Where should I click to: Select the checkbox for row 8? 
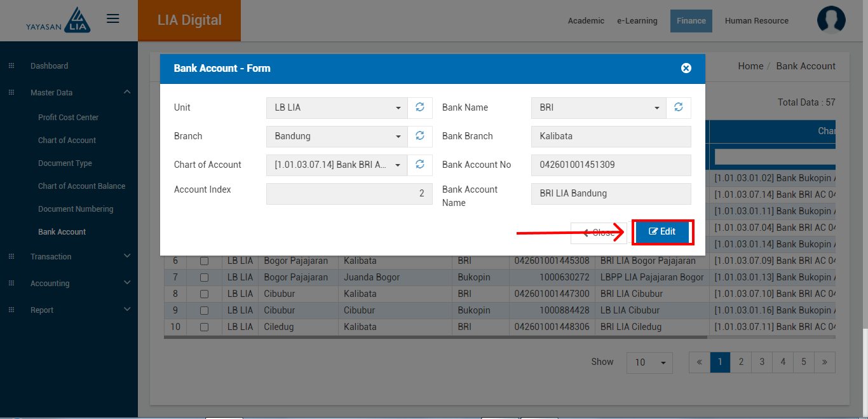(205, 294)
